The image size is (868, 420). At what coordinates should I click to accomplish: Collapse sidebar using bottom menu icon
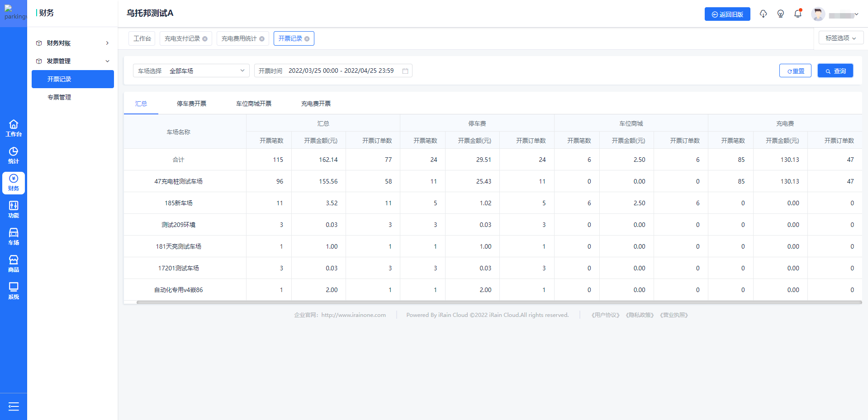[14, 406]
